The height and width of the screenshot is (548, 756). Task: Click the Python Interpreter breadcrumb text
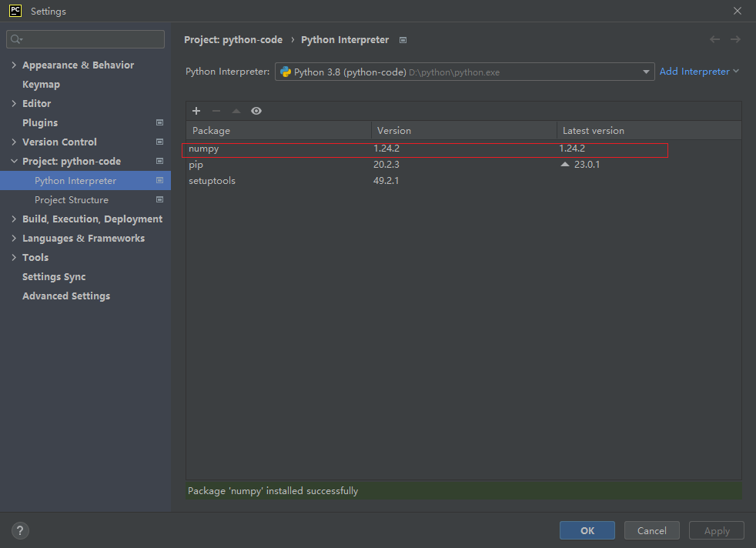coord(345,40)
